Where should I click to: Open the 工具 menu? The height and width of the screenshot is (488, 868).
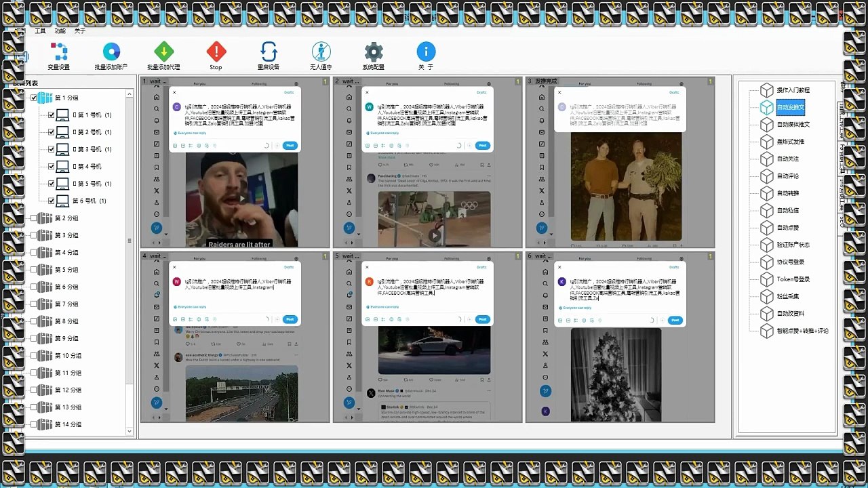pyautogui.click(x=41, y=30)
